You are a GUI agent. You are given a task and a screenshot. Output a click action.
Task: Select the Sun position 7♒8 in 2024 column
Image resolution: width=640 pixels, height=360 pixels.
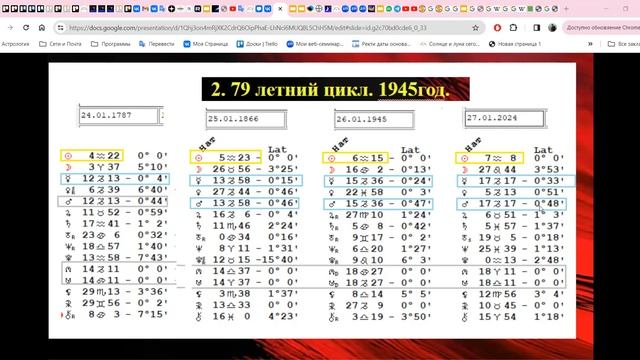pos(489,158)
